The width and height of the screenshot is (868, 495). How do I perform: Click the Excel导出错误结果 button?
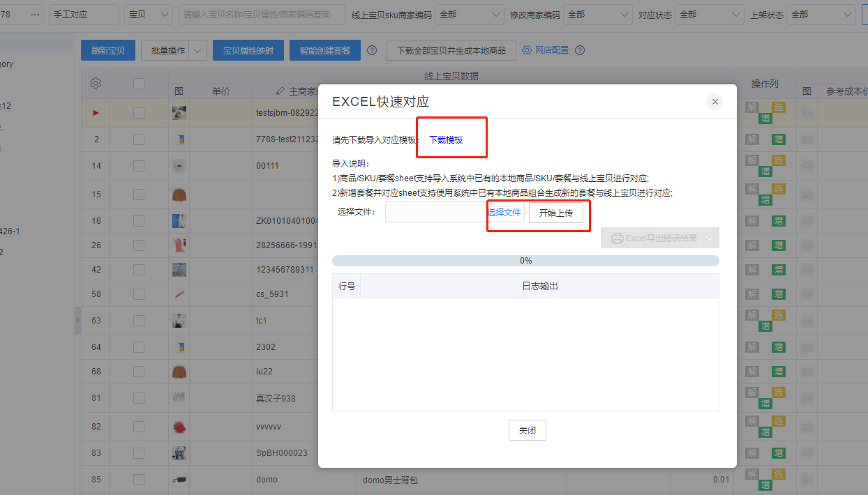[x=652, y=238]
